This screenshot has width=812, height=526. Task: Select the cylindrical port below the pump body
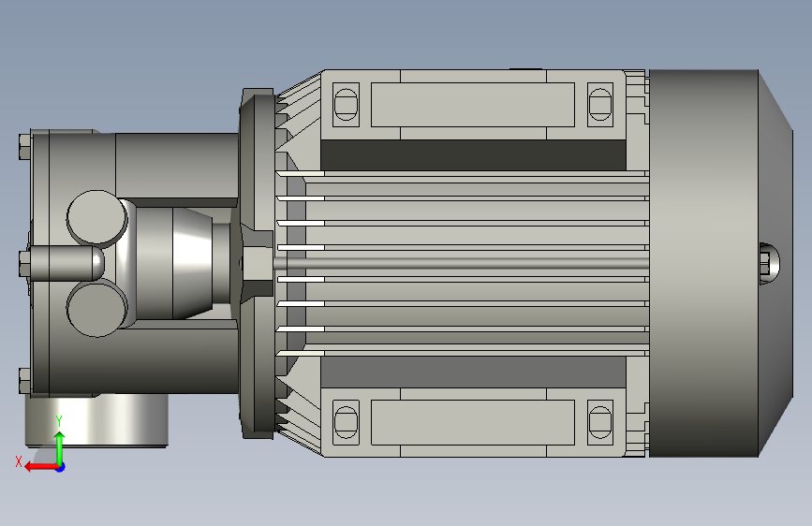tap(96, 420)
